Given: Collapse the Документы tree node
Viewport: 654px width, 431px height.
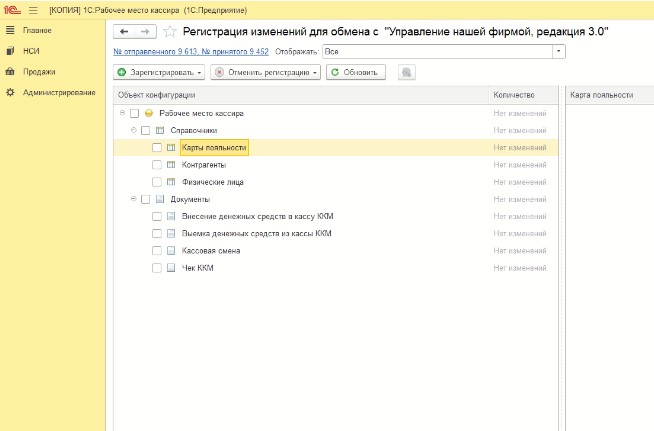Looking at the screenshot, I should (x=133, y=199).
